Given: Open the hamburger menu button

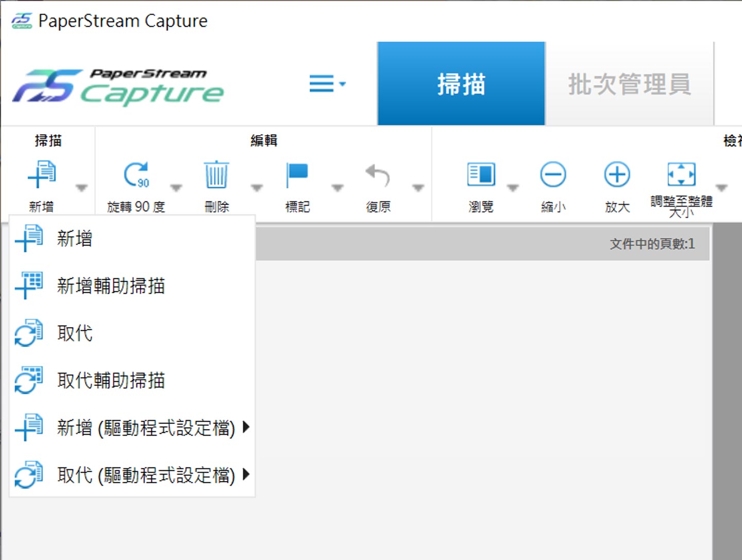Looking at the screenshot, I should (x=327, y=83).
